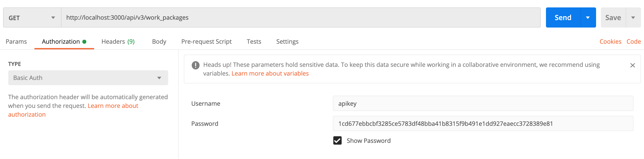This screenshot has height=159, width=644.
Task: Open the GET method dropdown
Action: click(x=32, y=17)
